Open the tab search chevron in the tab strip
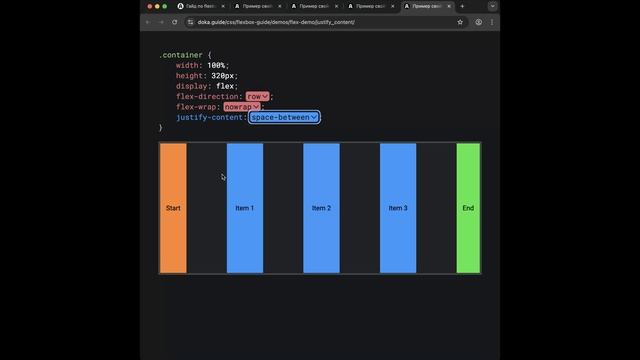The image size is (640, 360). pyautogui.click(x=493, y=6)
